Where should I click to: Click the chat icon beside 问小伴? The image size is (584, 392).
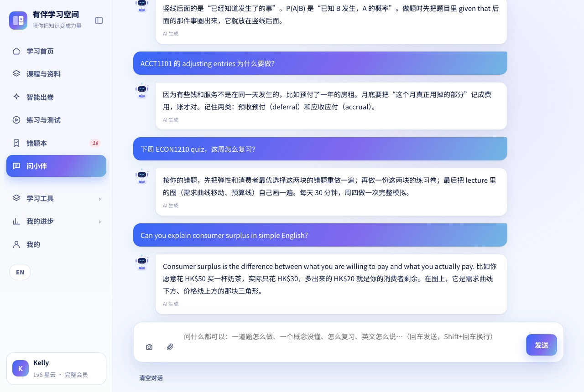[x=16, y=166]
